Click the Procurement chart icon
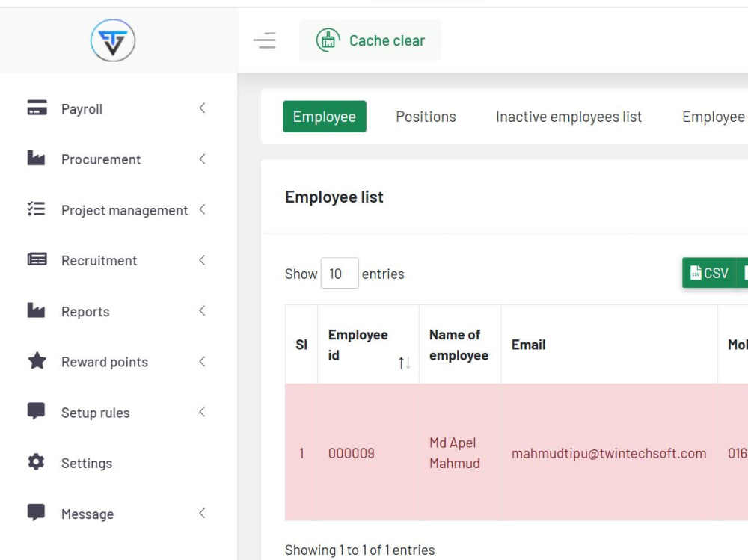The image size is (748, 560). (36, 158)
